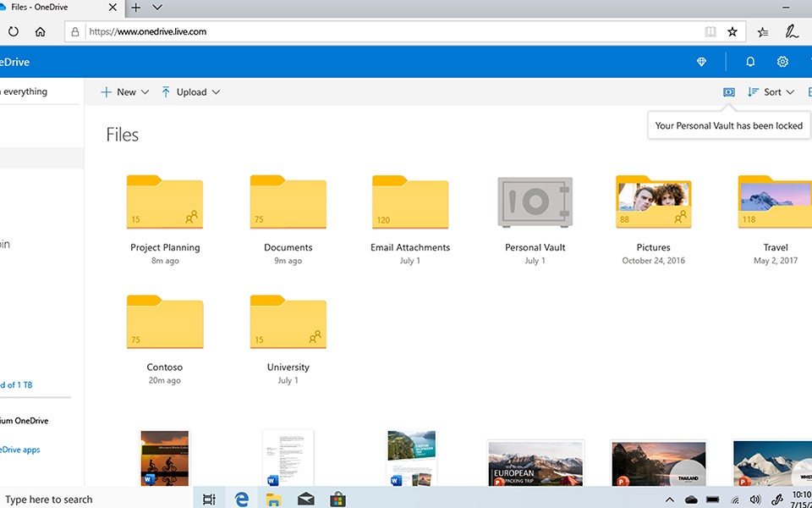Go to the browser home page icon
The height and width of the screenshot is (508, 812).
40,31
